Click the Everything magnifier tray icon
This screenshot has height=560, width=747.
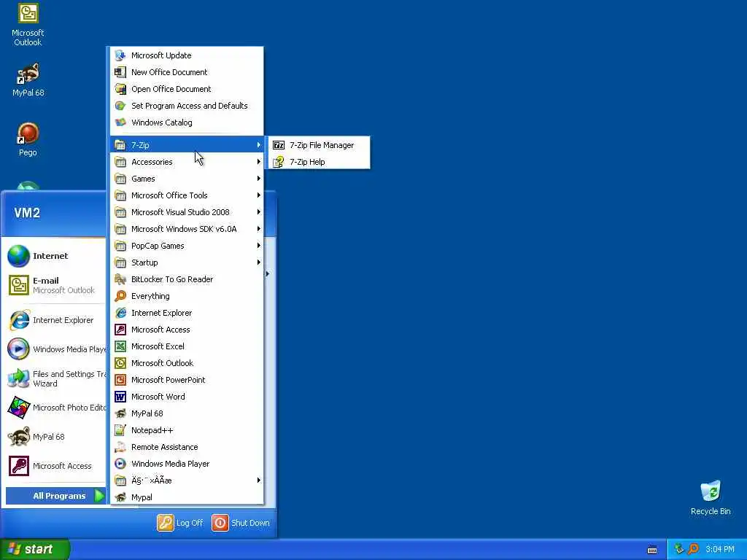pyautogui.click(x=693, y=549)
